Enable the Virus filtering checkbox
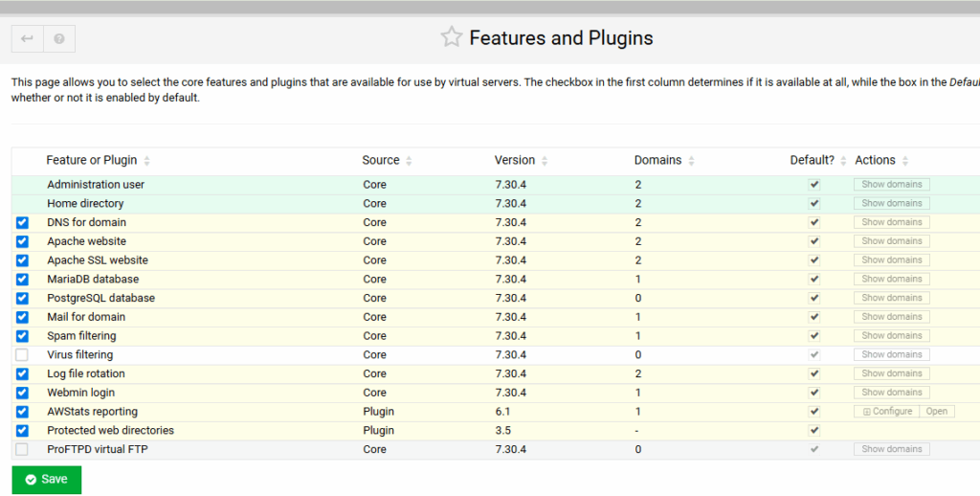This screenshot has height=496, width=980. click(22, 355)
